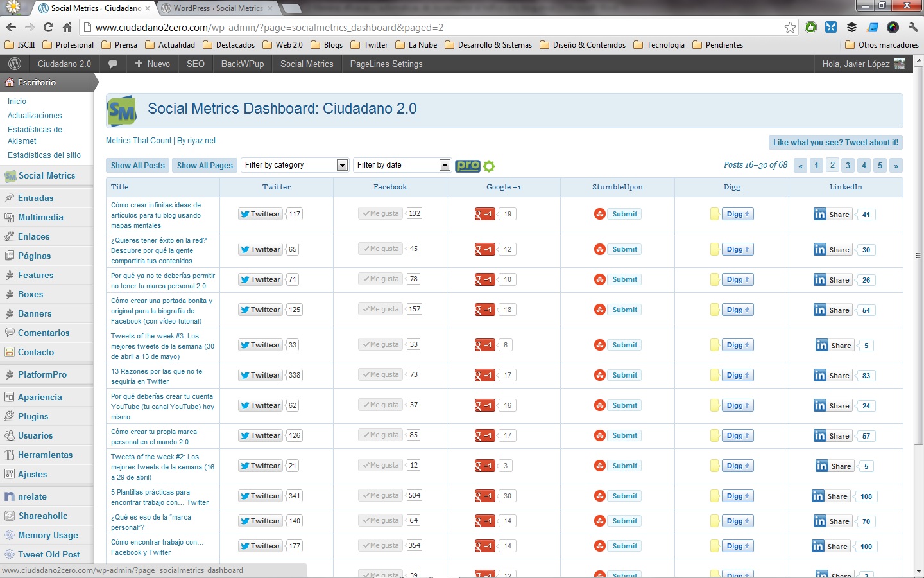The width and height of the screenshot is (924, 578).
Task: Click Like what you see? Tweet about it!
Action: click(835, 143)
